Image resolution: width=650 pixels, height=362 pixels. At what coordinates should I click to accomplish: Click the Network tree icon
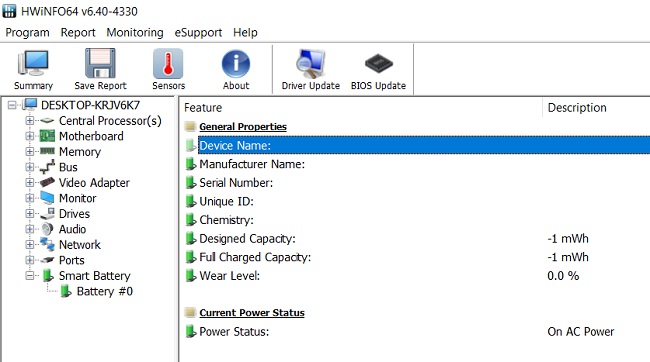(x=47, y=244)
